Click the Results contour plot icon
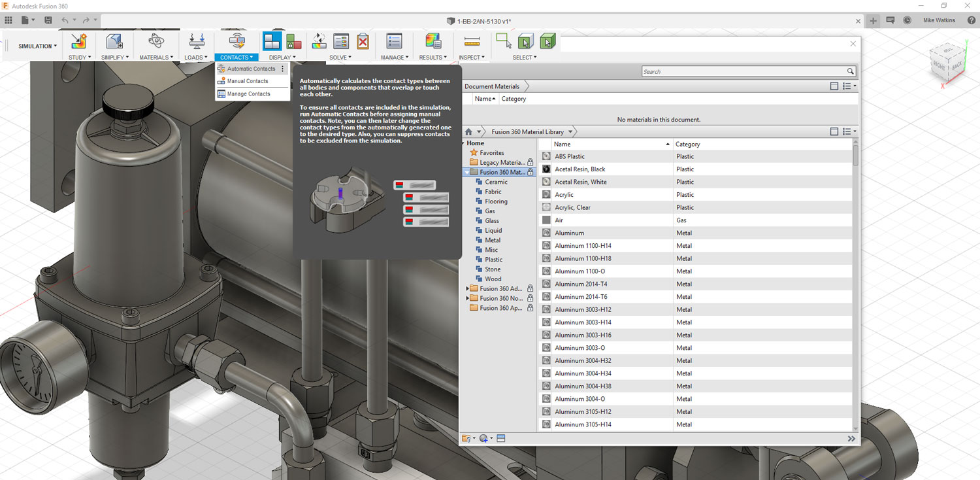980x480 pixels. tap(433, 42)
